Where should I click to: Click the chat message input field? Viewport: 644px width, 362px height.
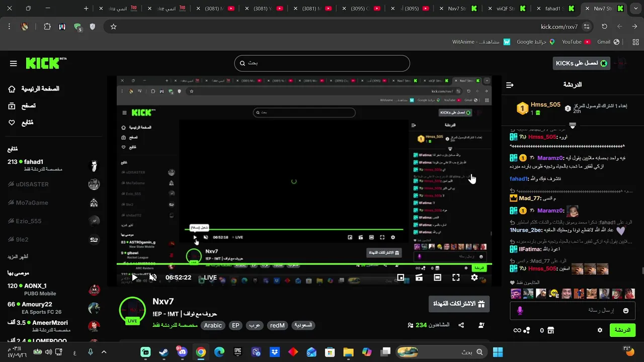pos(573,311)
